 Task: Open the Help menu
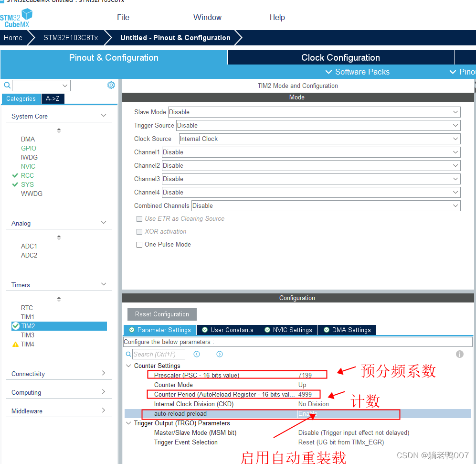point(277,17)
